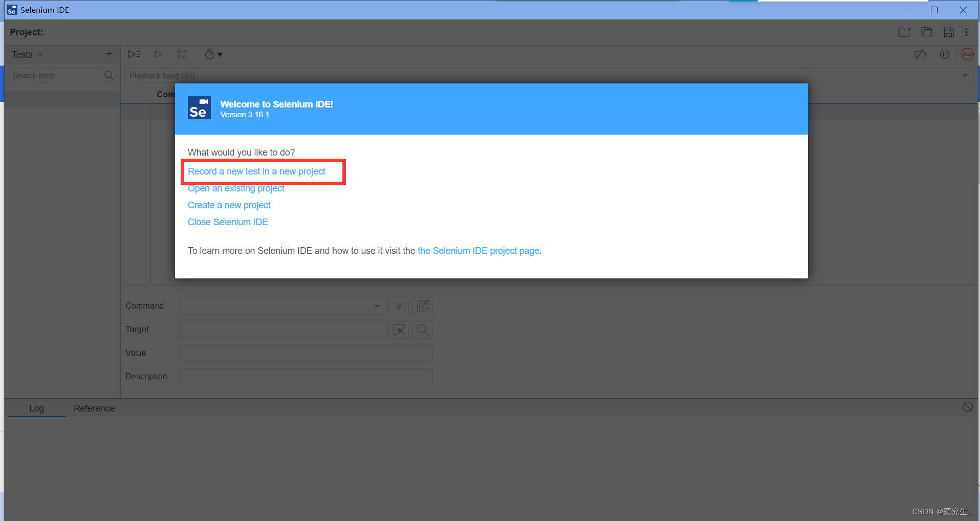Click the create new project icon
This screenshot has height=521, width=980.
tap(904, 32)
